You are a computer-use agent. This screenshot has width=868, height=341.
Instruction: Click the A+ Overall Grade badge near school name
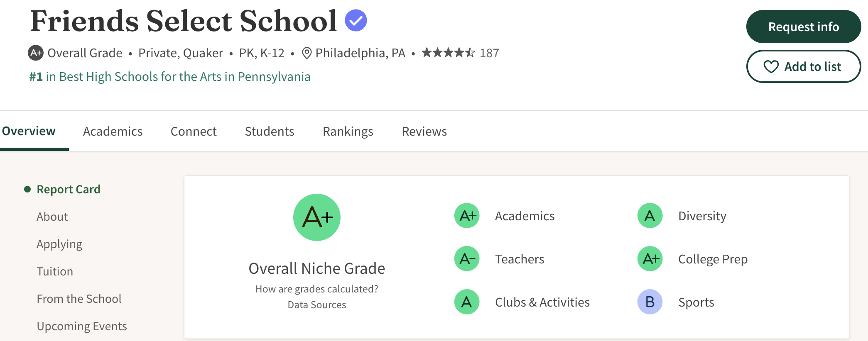click(37, 53)
